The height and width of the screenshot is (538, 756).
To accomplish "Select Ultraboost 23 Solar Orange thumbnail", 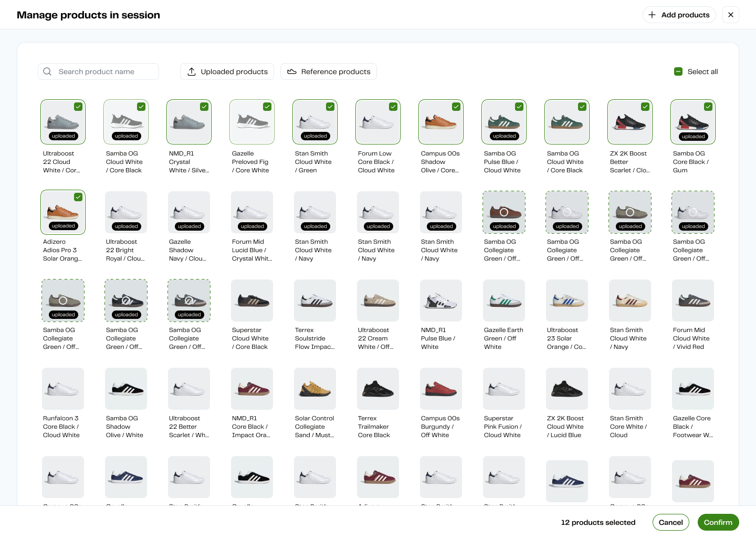I will click(x=567, y=301).
